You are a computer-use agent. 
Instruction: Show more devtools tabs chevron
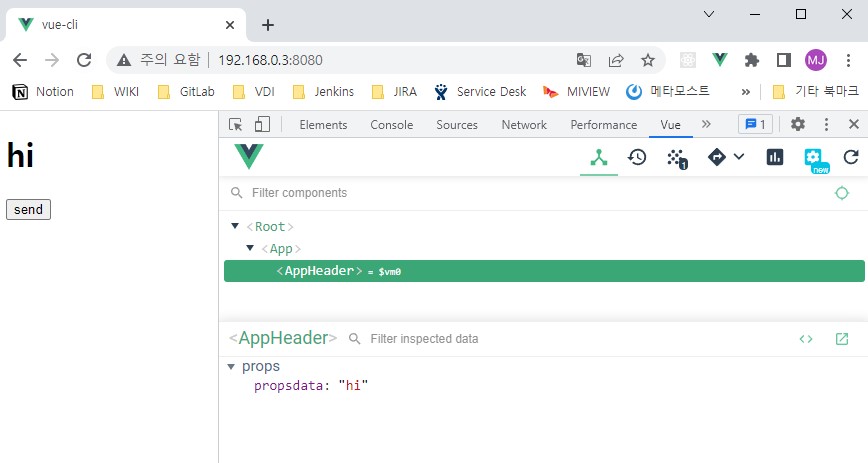click(706, 124)
